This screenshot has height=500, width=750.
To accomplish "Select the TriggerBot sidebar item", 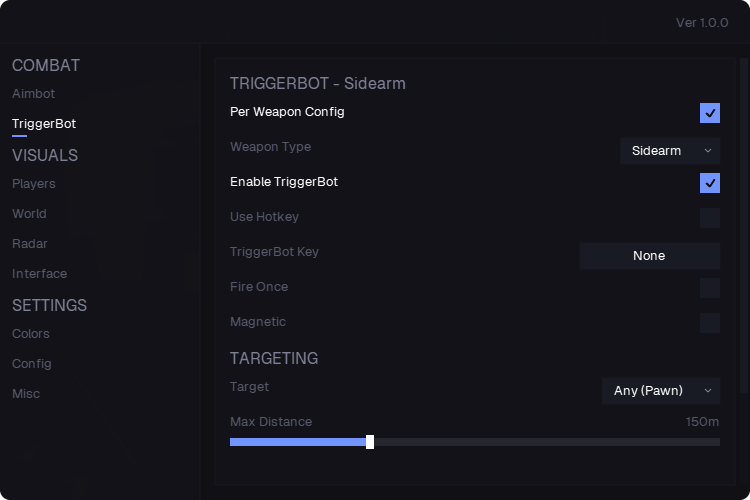I will 44,124.
